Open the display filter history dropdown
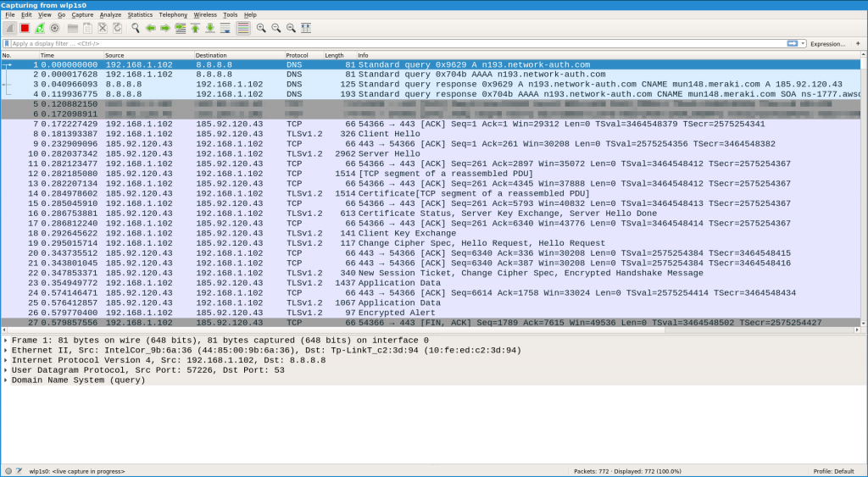This screenshot has height=477, width=868. [803, 44]
